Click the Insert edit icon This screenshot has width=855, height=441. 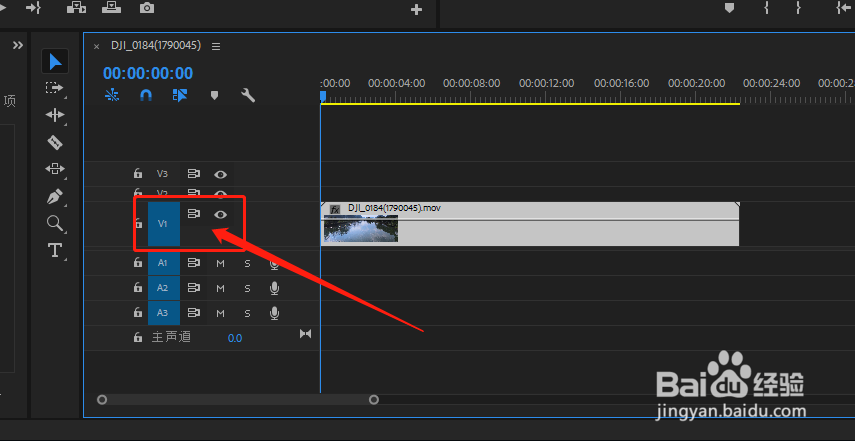point(76,8)
